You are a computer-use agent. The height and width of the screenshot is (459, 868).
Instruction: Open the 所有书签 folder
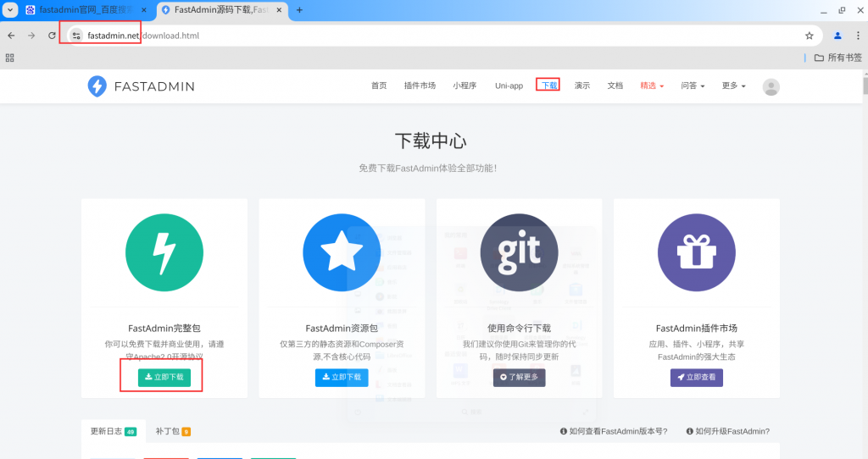coord(838,58)
